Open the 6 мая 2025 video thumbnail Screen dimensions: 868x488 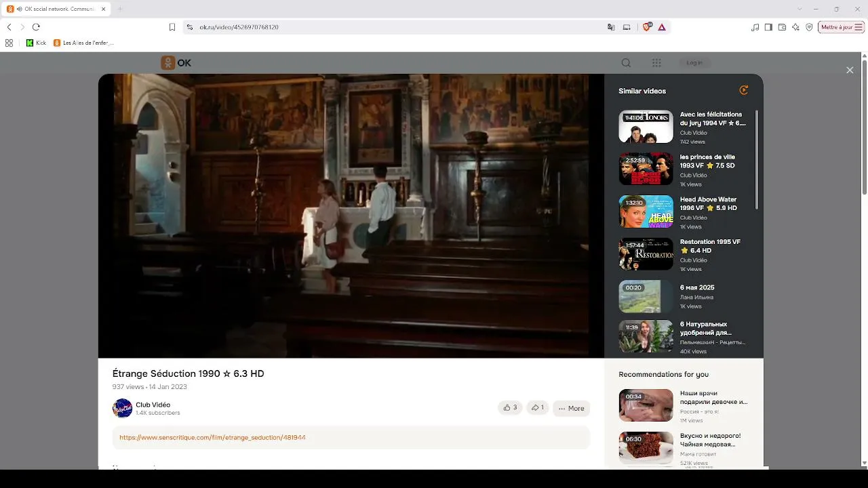(646, 296)
